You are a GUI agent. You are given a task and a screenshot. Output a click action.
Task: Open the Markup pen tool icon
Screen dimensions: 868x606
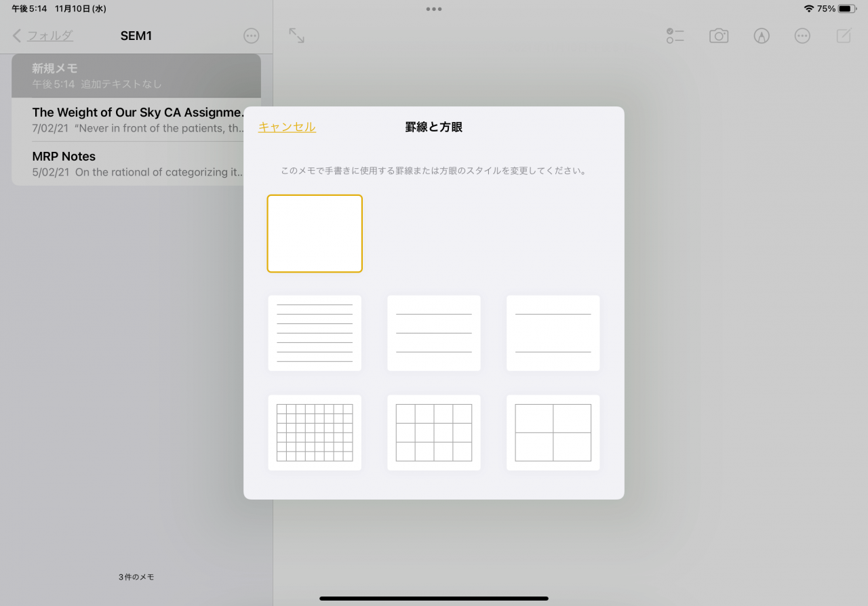tap(762, 35)
